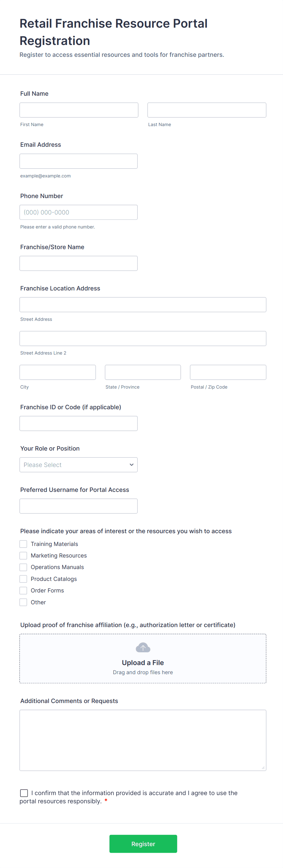
Task: Click the Phone Number input
Action: click(79, 212)
